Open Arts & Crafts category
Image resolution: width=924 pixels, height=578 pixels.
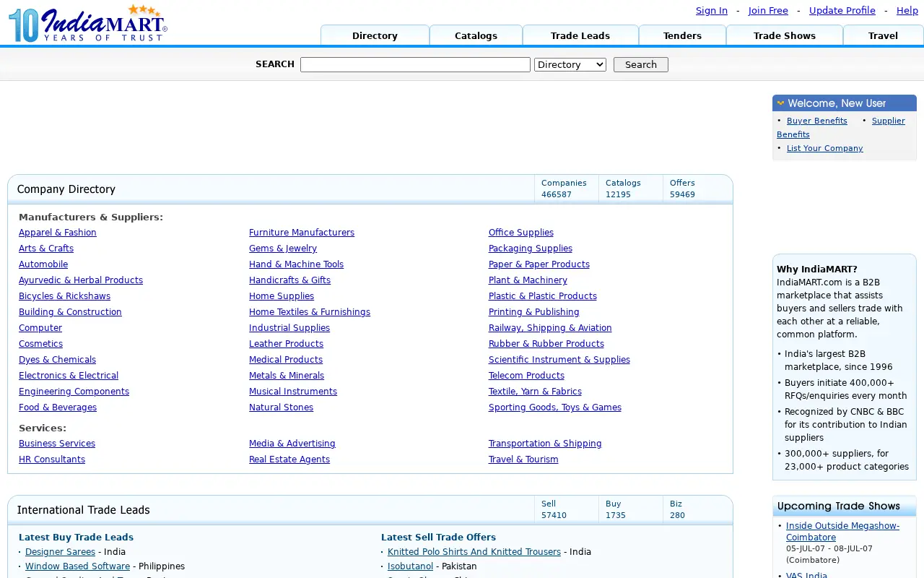[x=46, y=249]
